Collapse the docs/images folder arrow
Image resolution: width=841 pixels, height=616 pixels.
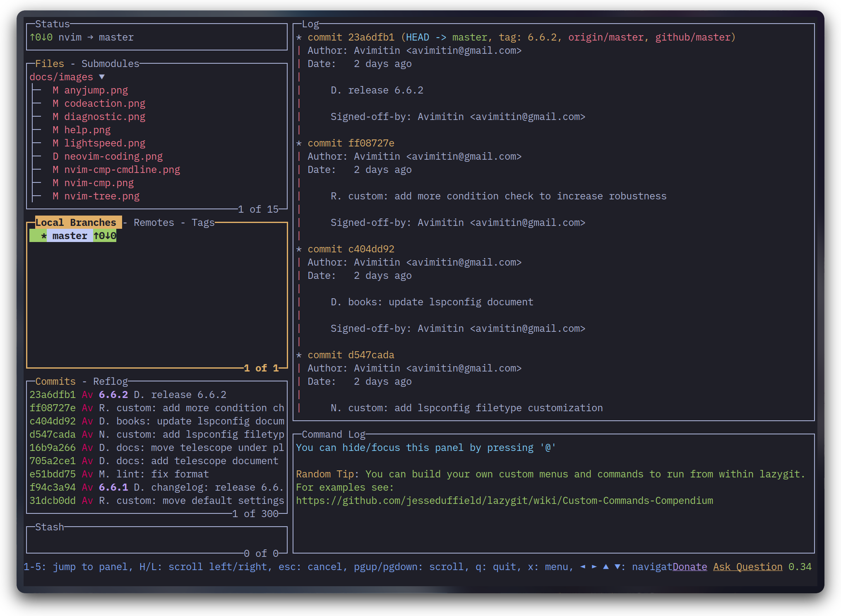point(102,77)
